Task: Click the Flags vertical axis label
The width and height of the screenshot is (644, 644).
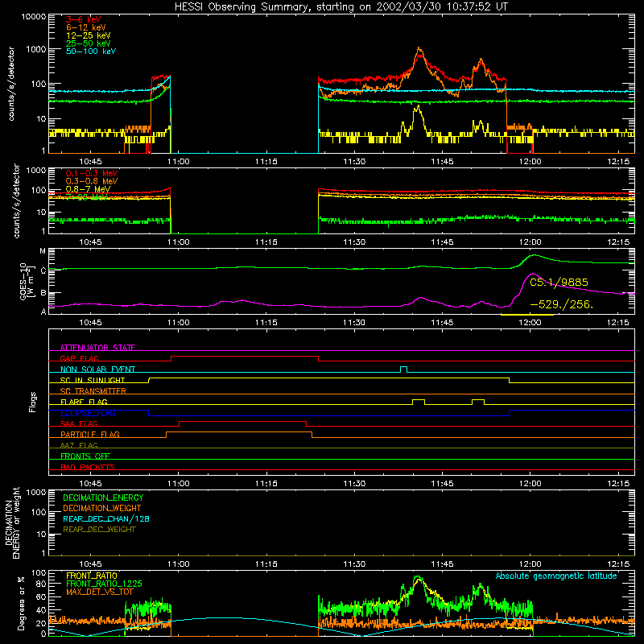Action: point(32,402)
